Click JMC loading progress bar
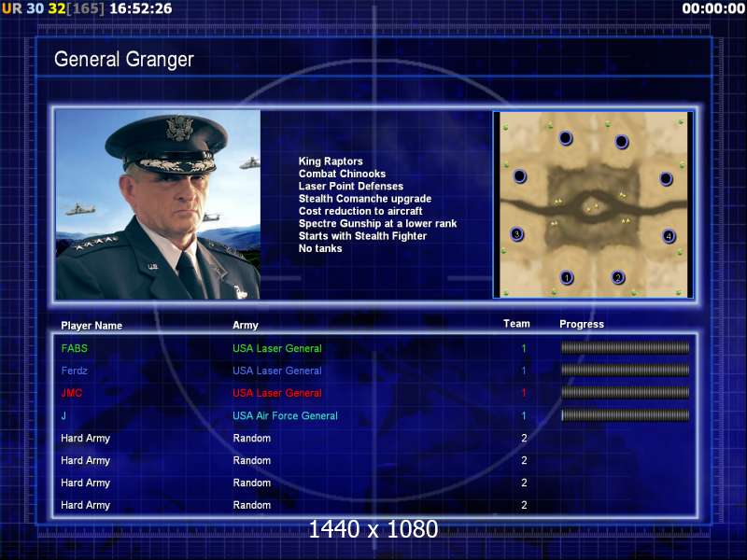This screenshot has width=747, height=560. point(625,392)
